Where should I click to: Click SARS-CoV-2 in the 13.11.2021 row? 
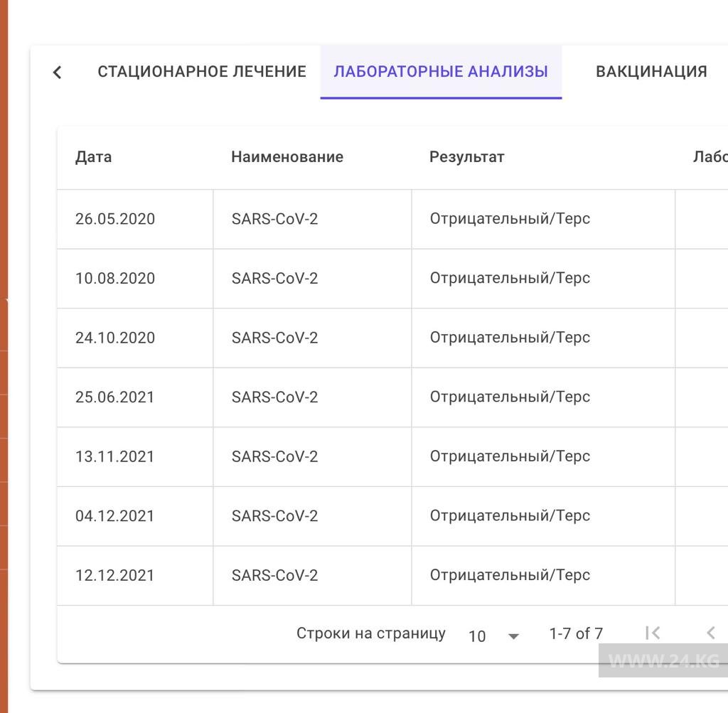(x=274, y=456)
